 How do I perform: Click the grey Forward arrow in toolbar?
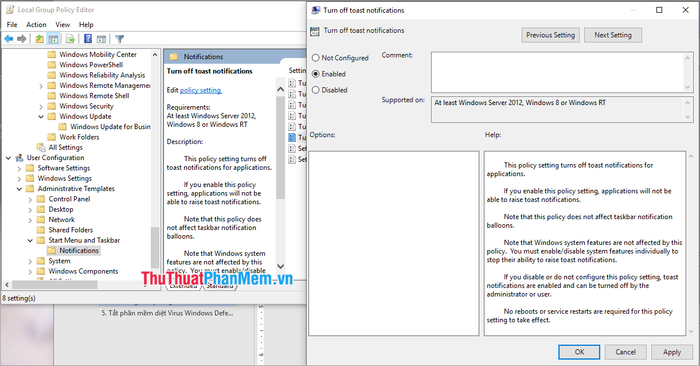21,39
